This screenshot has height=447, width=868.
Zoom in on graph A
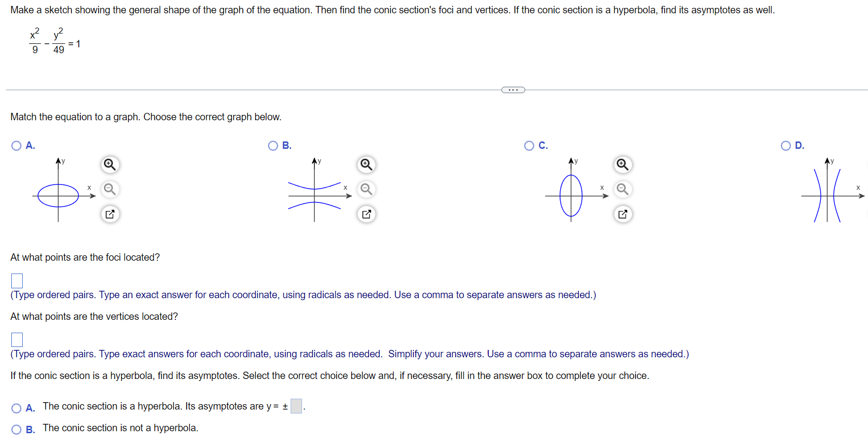tap(109, 165)
